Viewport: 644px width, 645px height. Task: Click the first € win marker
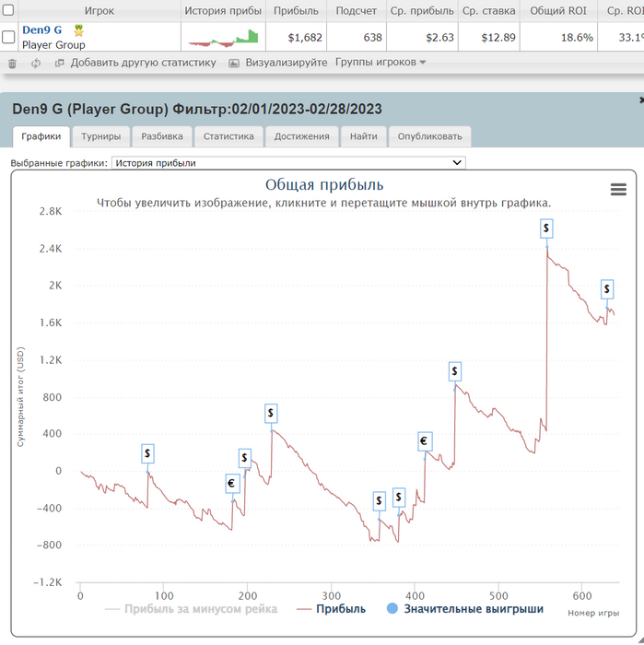point(232,484)
